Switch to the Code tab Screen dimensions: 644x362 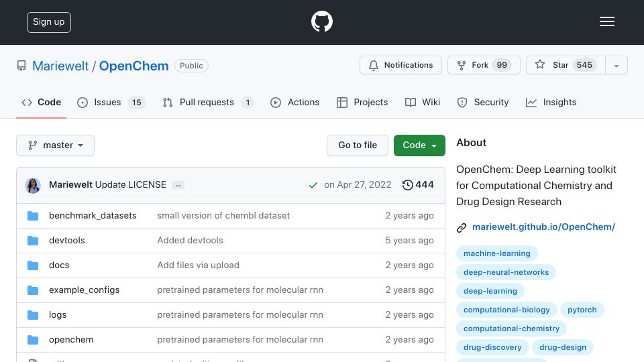pyautogui.click(x=41, y=102)
